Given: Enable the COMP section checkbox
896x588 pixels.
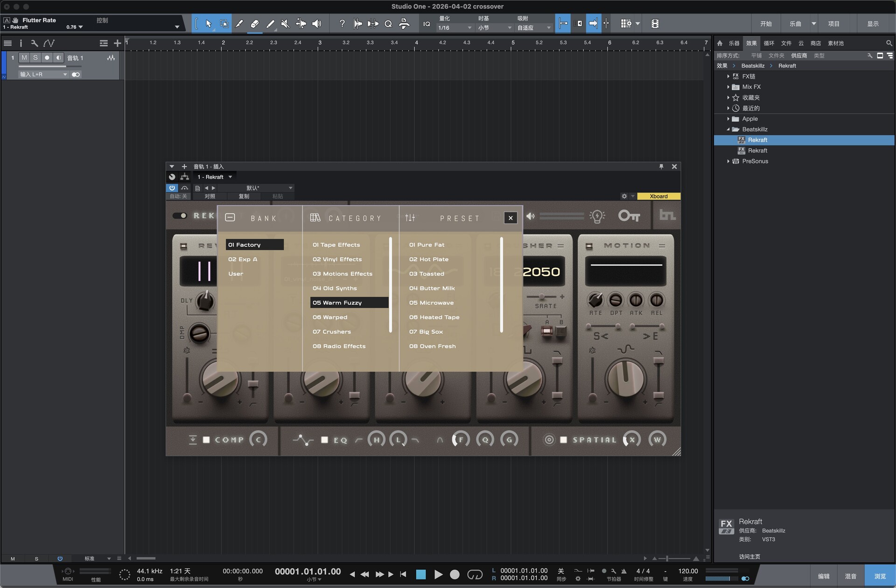Looking at the screenshot, I should coord(206,440).
